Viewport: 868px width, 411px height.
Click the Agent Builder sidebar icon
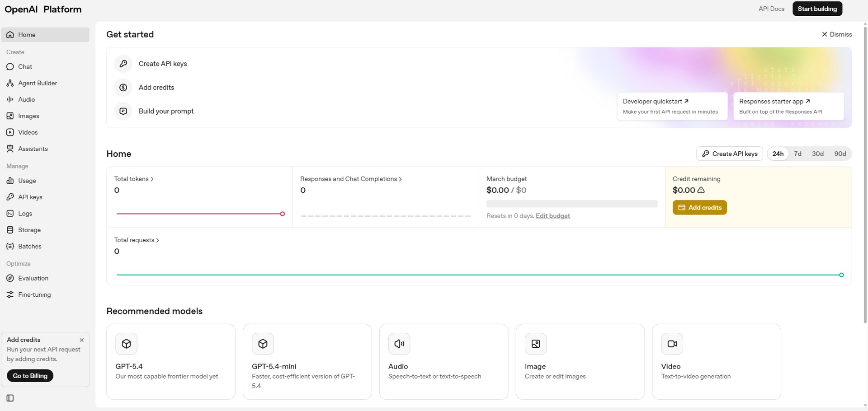point(10,83)
